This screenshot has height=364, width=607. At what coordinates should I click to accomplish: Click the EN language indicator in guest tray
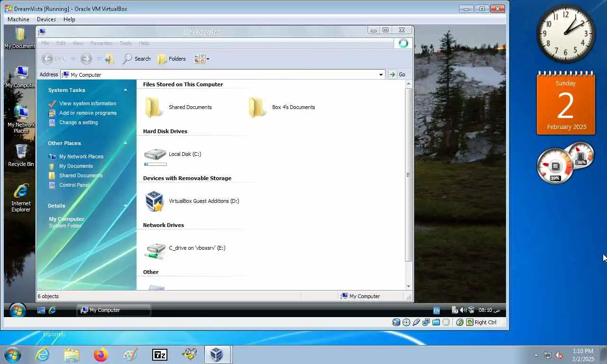coord(436,310)
